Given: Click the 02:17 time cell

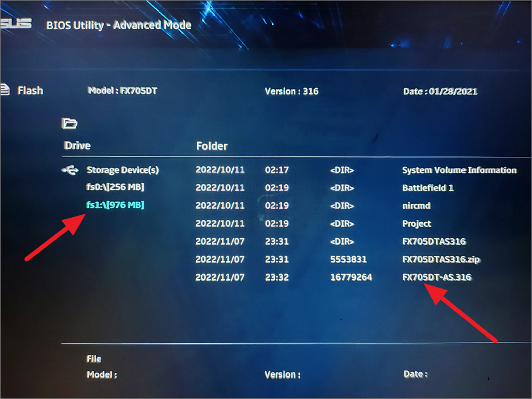Looking at the screenshot, I should pos(277,170).
